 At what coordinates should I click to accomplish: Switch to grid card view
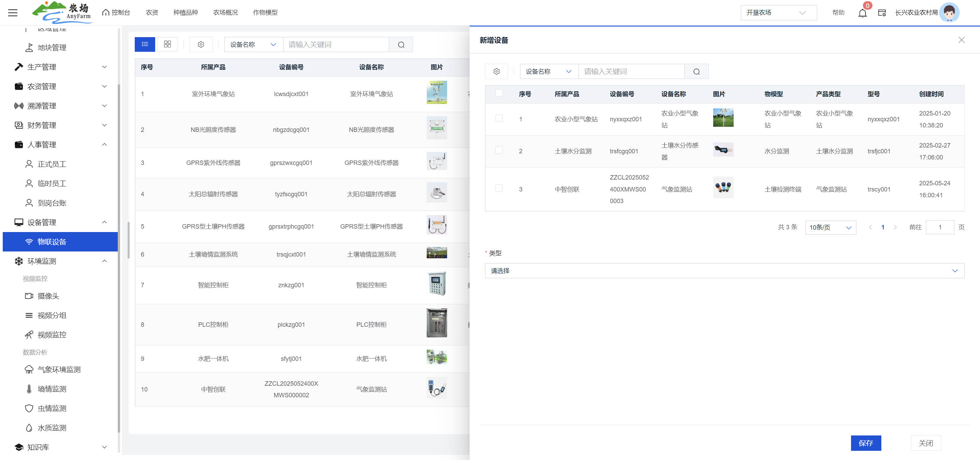(167, 44)
